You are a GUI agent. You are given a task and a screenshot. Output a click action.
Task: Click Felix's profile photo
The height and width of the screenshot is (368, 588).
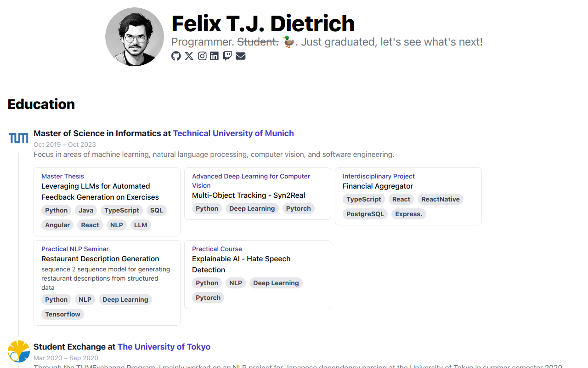[x=135, y=37]
